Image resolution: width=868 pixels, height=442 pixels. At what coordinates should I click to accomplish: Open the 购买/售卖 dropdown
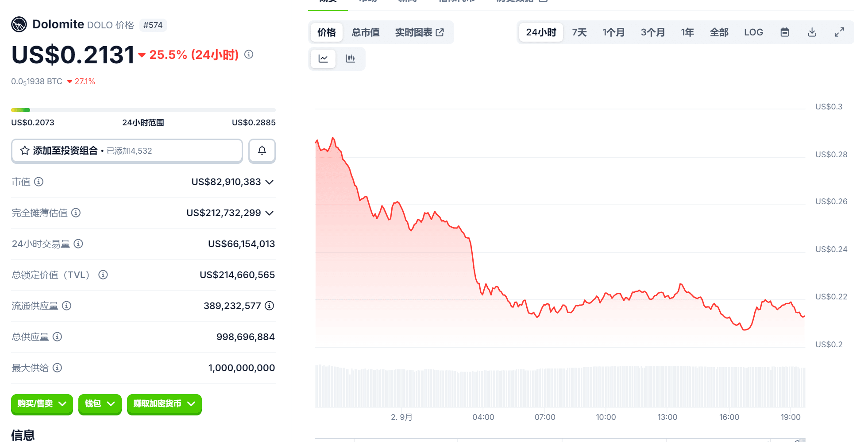[x=42, y=403]
